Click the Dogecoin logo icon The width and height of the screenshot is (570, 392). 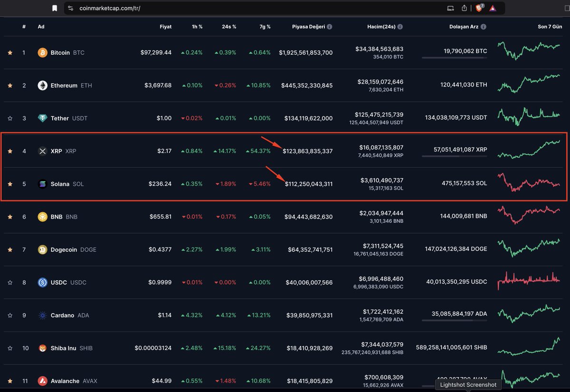pos(43,249)
